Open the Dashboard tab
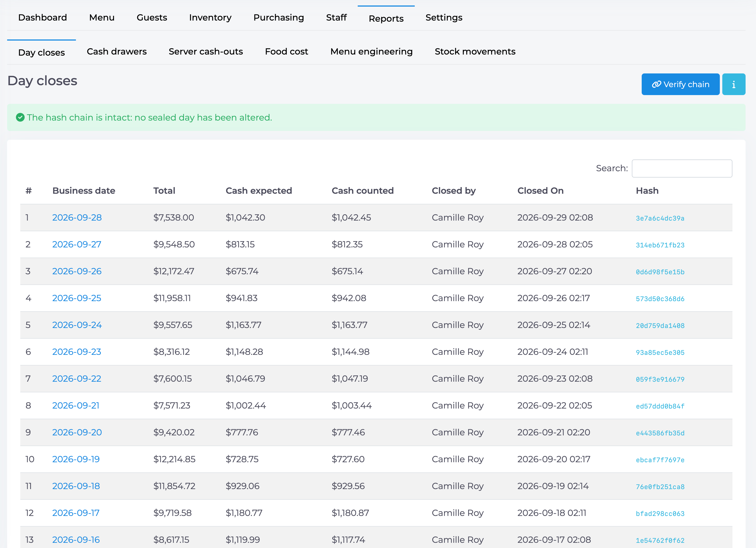 (x=42, y=18)
